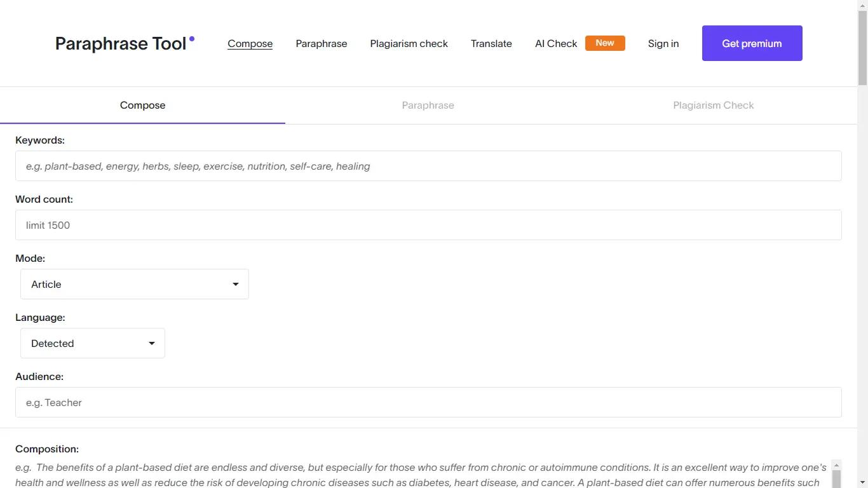Image resolution: width=868 pixels, height=488 pixels.
Task: Open the Mode dropdown showing Article
Action: tap(135, 284)
